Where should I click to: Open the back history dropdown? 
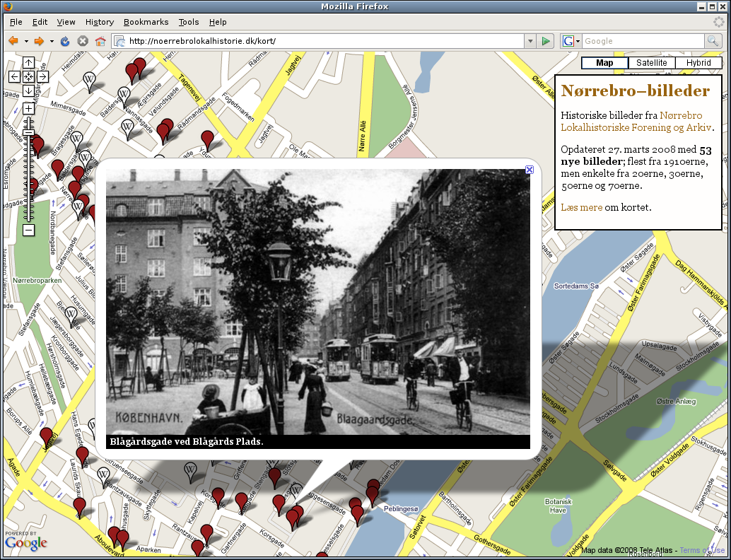pyautogui.click(x=26, y=41)
